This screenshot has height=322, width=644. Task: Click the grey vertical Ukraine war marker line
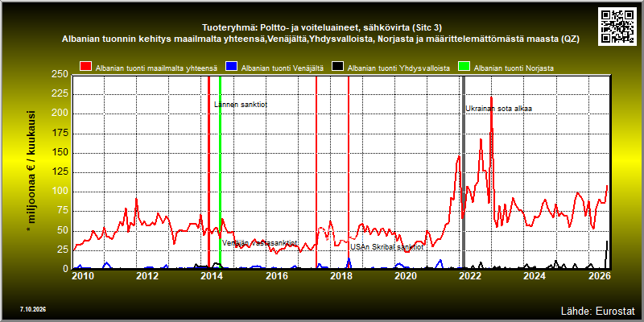tap(464, 171)
